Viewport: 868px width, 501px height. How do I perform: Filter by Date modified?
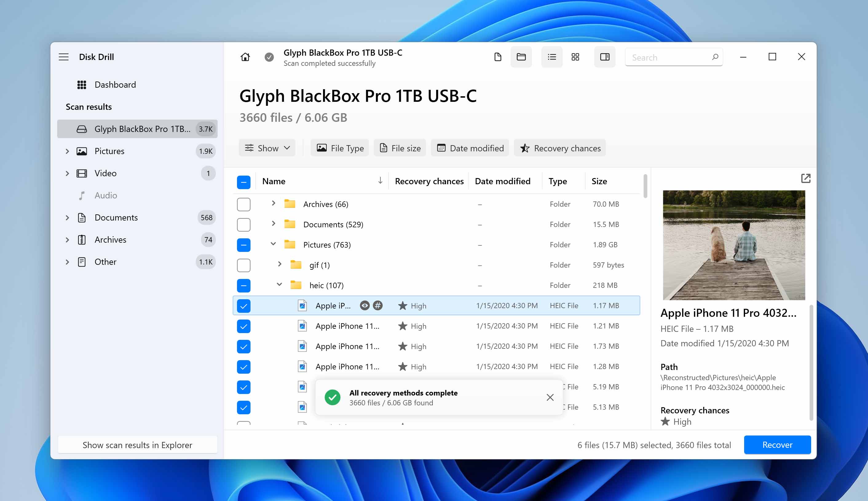point(470,148)
